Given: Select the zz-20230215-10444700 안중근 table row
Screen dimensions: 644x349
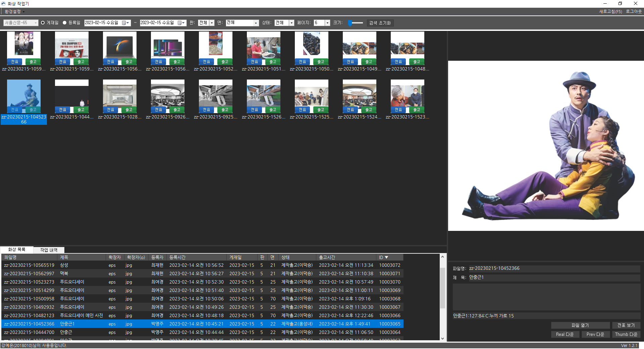Looking at the screenshot, I should click(134, 332).
